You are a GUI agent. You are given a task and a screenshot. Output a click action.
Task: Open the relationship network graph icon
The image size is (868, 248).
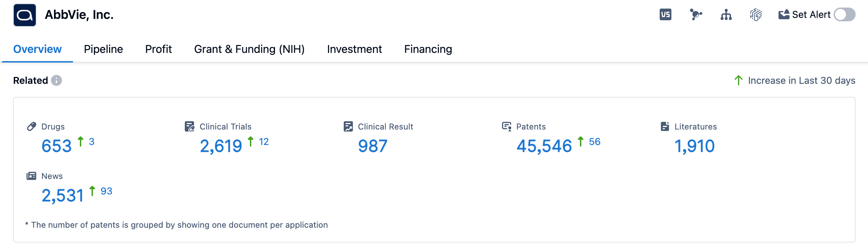click(696, 15)
